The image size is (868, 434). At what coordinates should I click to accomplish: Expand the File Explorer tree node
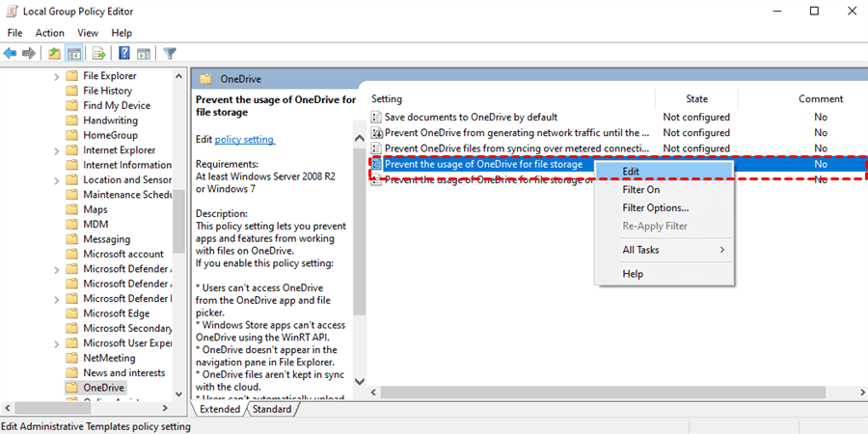tap(57, 76)
